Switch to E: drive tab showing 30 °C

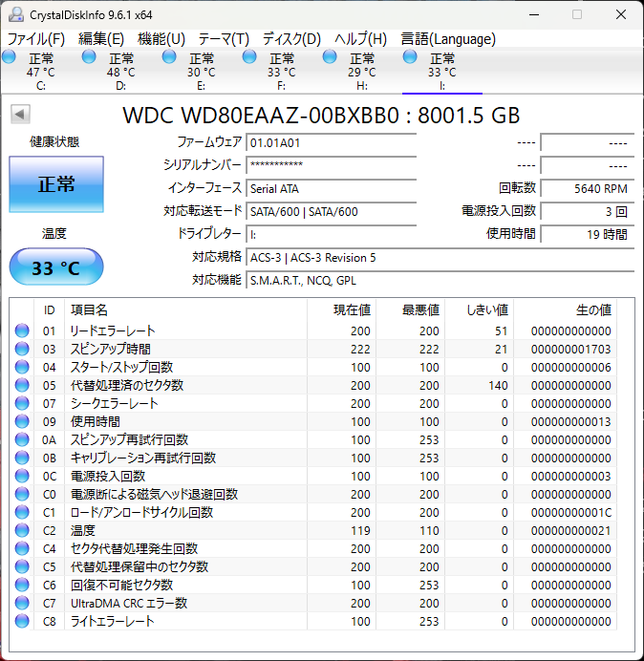point(202,72)
